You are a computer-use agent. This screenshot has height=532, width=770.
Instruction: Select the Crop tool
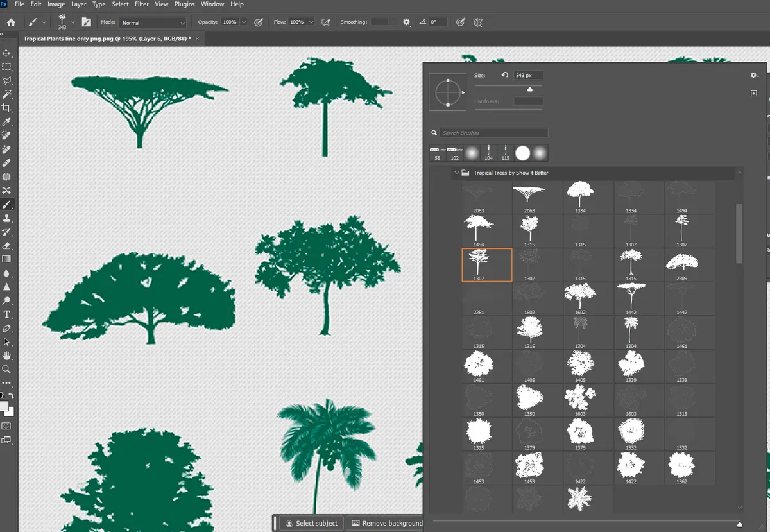pyautogui.click(x=6, y=108)
